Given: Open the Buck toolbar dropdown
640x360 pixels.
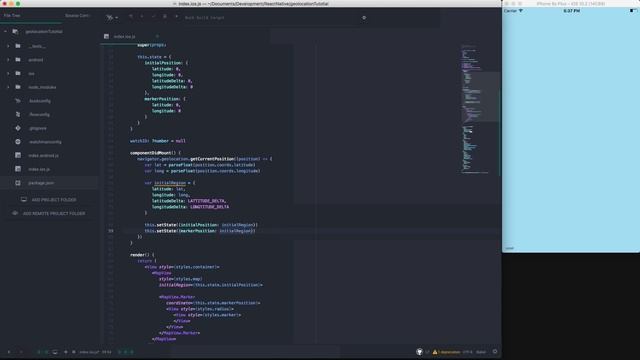Looking at the screenshot, I should [112, 18].
